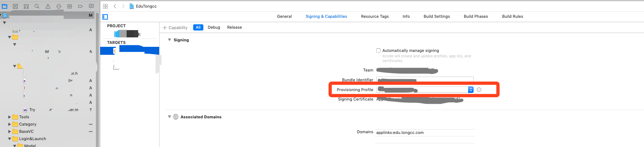Switch to Build Settings tab
The width and height of the screenshot is (644, 147).
[x=437, y=16]
